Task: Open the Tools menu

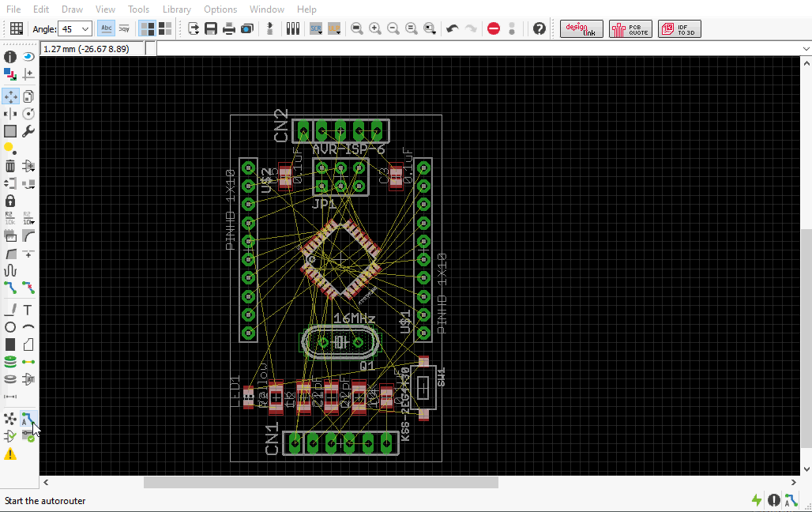Action: (138, 9)
